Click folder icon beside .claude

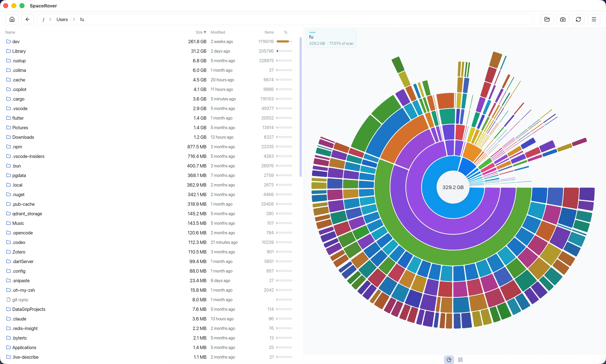tap(8, 319)
